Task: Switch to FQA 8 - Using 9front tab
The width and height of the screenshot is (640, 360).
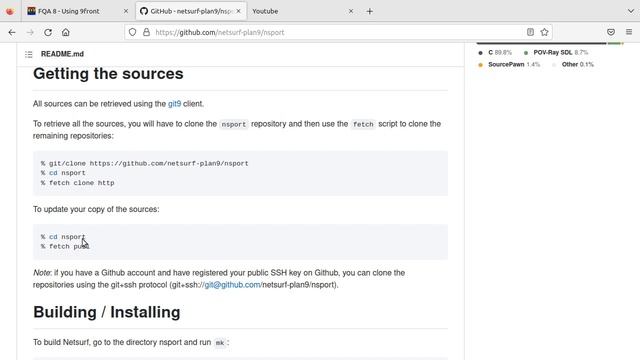Action: [x=78, y=11]
